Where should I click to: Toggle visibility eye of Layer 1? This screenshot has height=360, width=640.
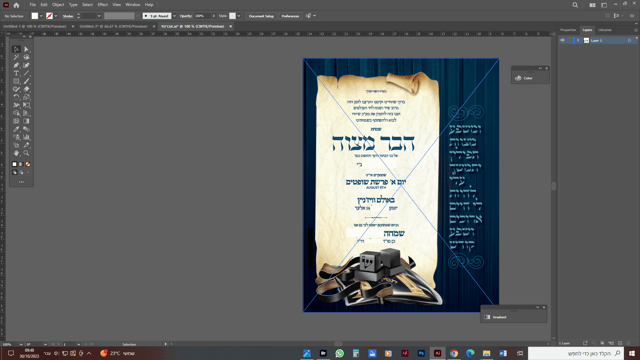562,40
